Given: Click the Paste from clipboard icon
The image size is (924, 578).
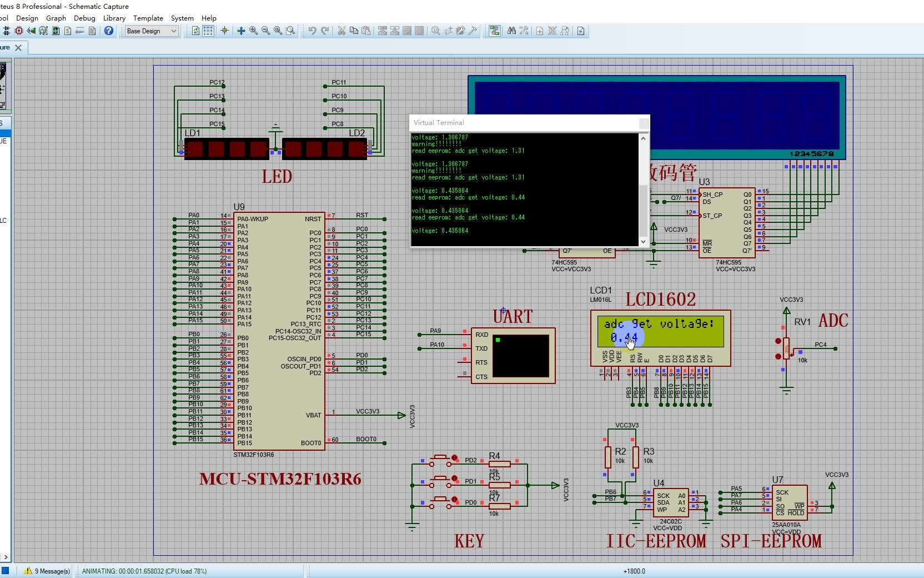Looking at the screenshot, I should coord(366,31).
